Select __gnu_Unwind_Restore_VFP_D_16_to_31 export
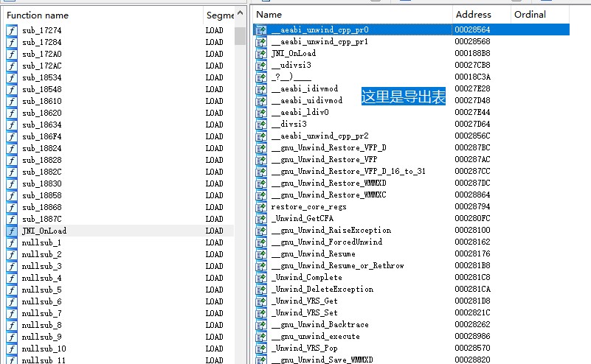Viewport: 591px width, 364px height. tap(411, 171)
